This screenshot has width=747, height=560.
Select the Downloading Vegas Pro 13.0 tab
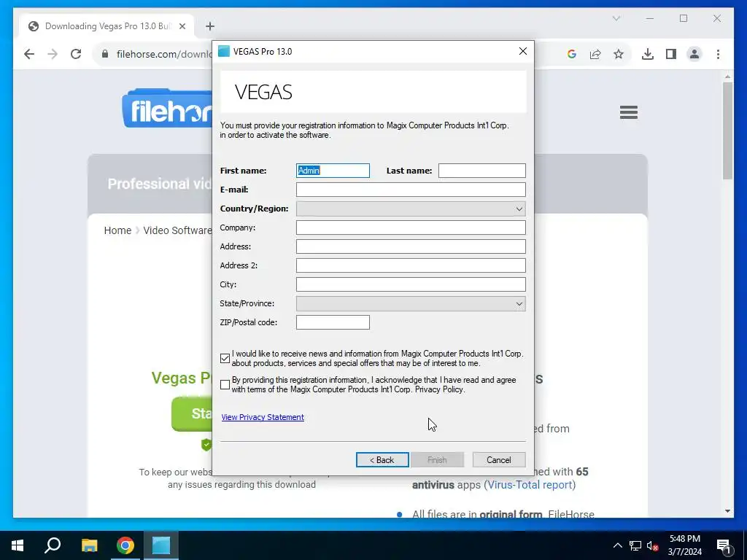click(107, 26)
